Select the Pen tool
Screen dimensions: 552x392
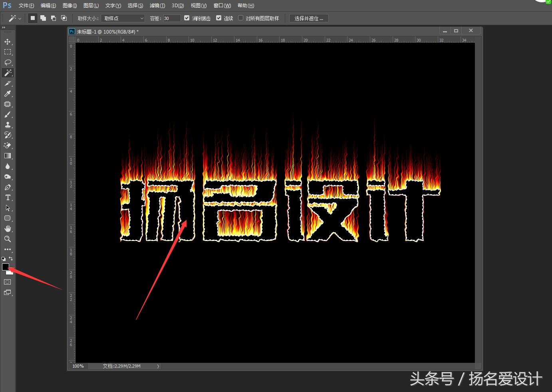(x=8, y=187)
